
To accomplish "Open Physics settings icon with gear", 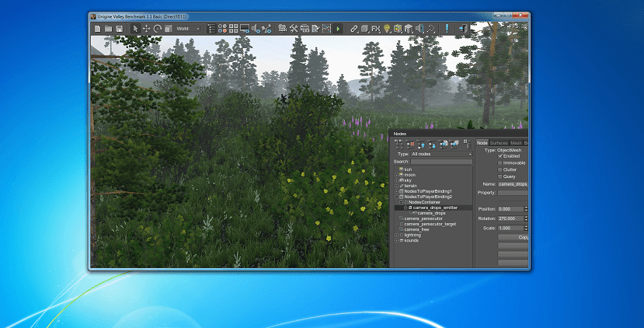I will (x=266, y=28).
